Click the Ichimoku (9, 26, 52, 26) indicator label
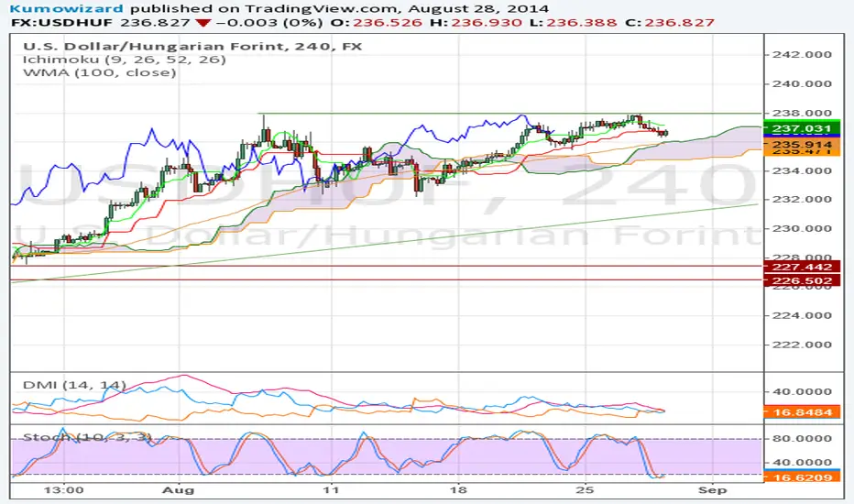The height and width of the screenshot is (504, 854). click(x=125, y=60)
